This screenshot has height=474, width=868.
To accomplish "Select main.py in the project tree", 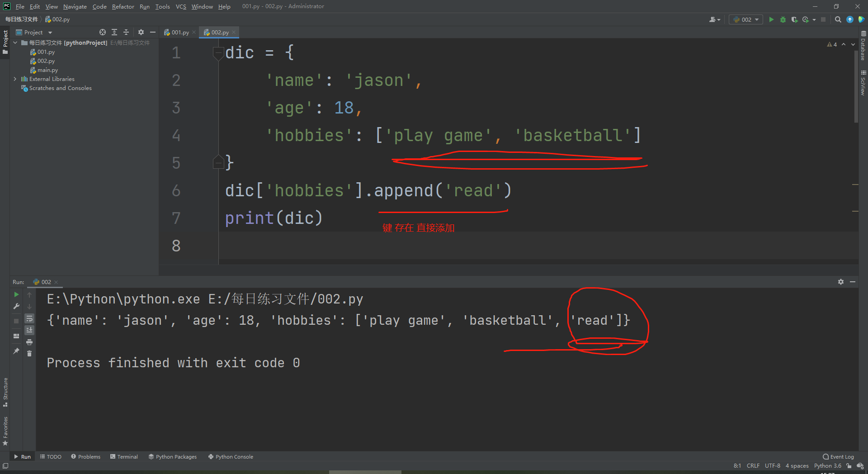I will pos(47,70).
